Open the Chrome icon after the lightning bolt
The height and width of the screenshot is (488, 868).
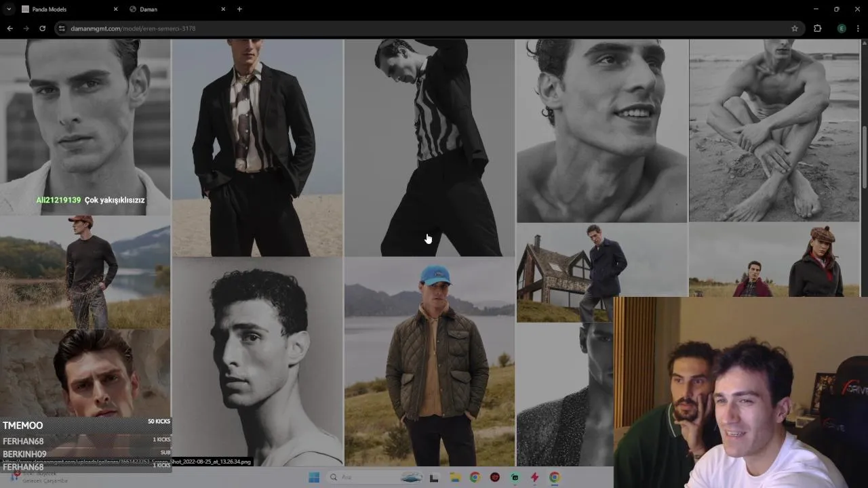pyautogui.click(x=555, y=477)
